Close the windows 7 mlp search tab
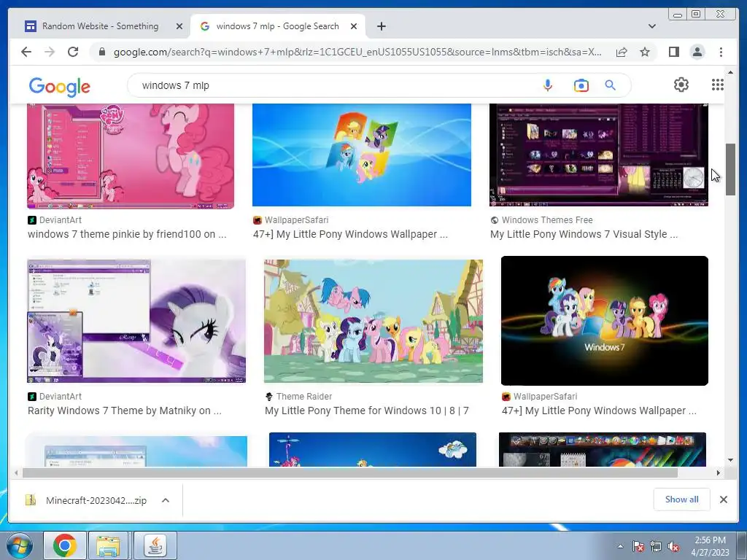 coord(354,26)
